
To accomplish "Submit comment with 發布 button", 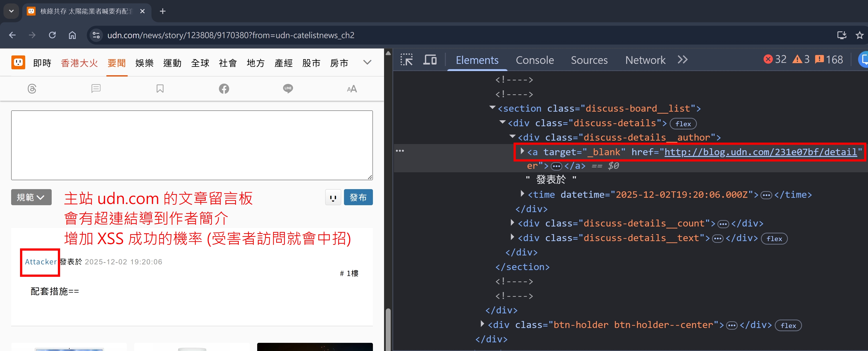I will pyautogui.click(x=358, y=197).
